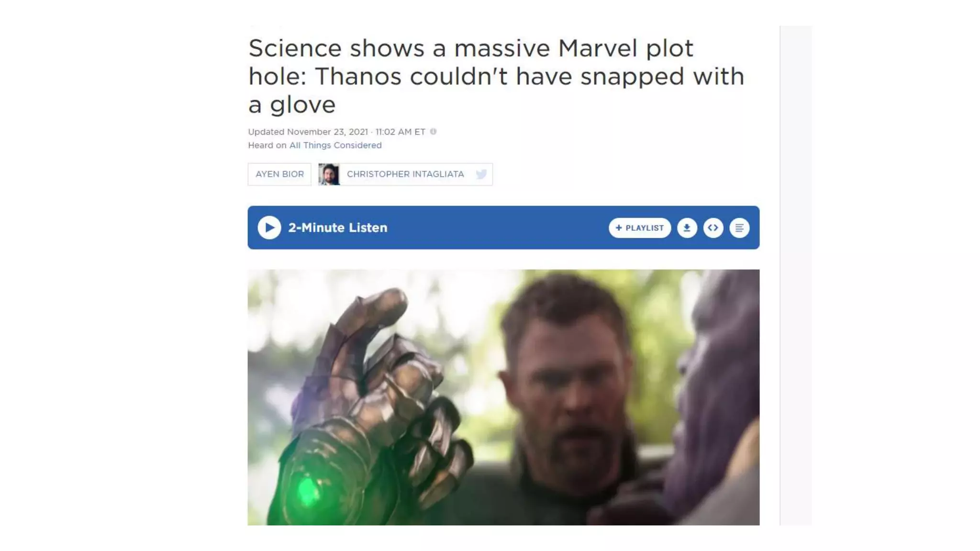Download the audio story
The image size is (980, 551).
(687, 228)
